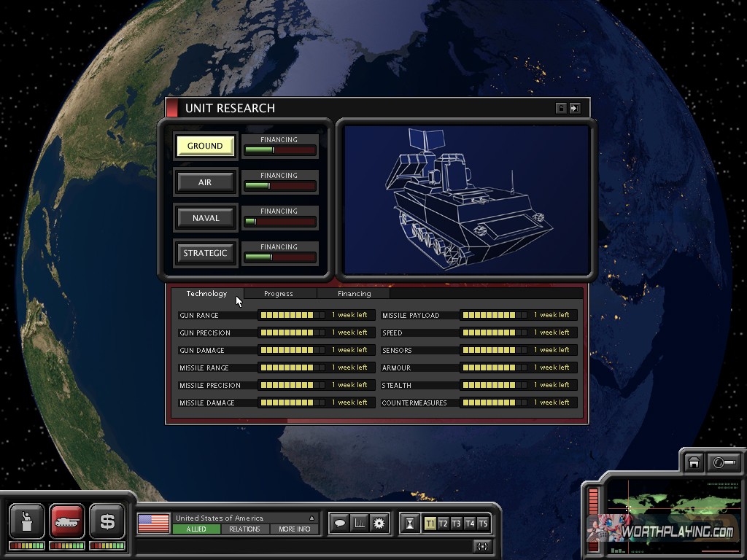Open the gear settings icon
747x560 pixels.
click(x=379, y=523)
